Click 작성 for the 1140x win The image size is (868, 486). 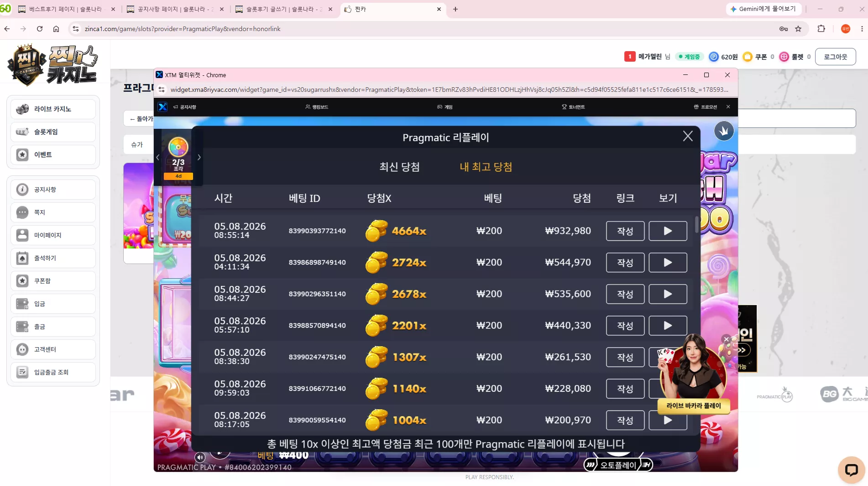[x=625, y=389]
